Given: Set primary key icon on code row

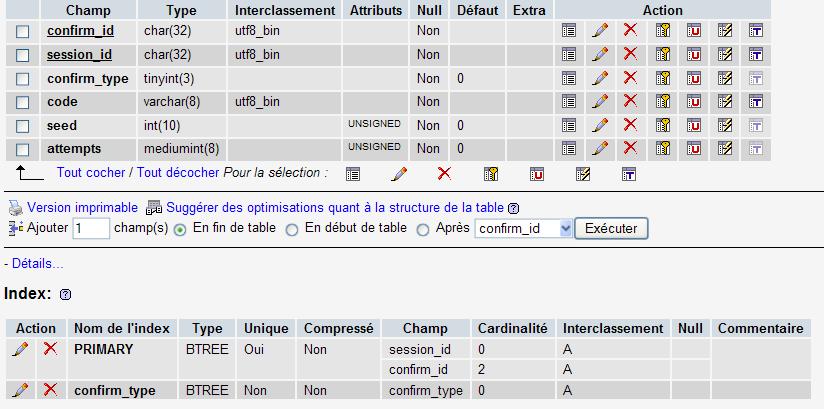Looking at the screenshot, I should [663, 101].
